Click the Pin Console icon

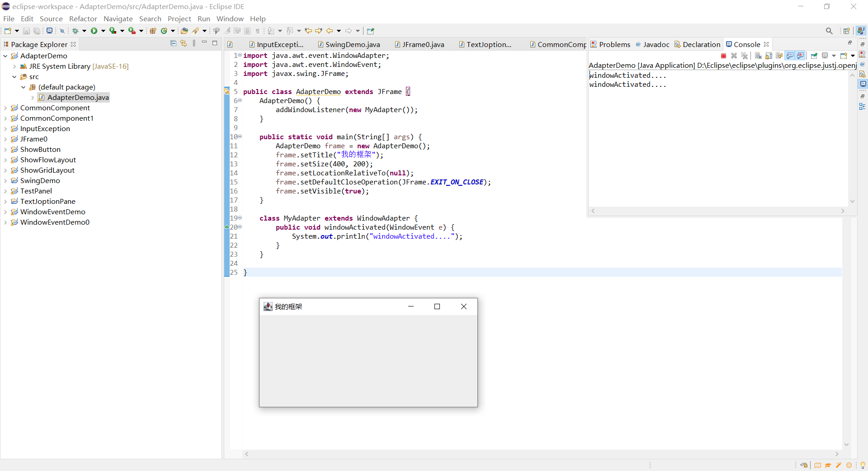814,56
